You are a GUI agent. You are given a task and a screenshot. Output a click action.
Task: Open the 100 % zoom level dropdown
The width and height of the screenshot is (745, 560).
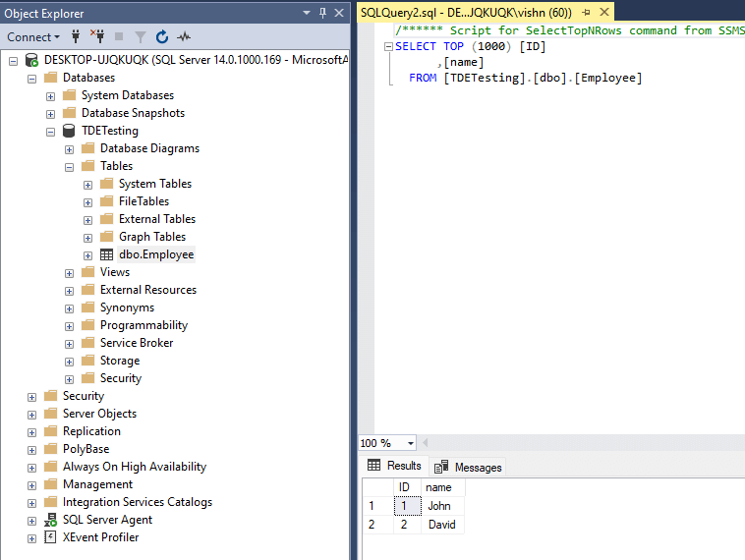[x=410, y=443]
